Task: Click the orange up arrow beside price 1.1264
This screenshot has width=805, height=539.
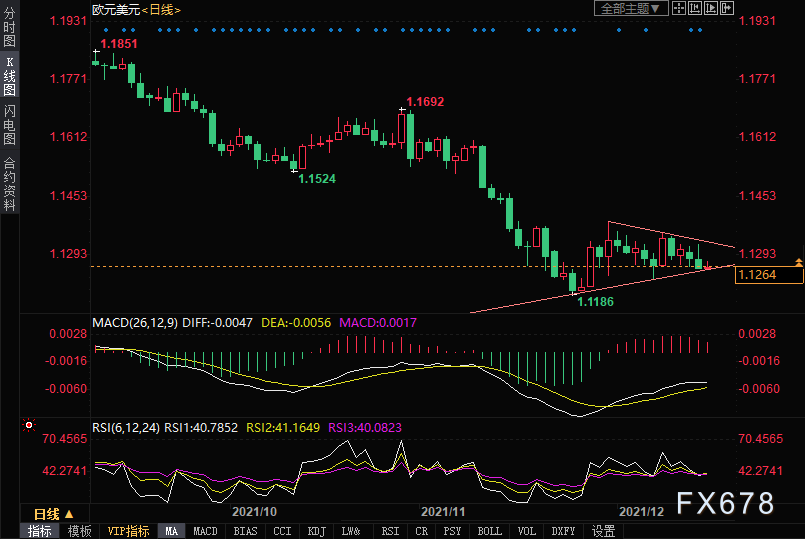Action: point(798,262)
